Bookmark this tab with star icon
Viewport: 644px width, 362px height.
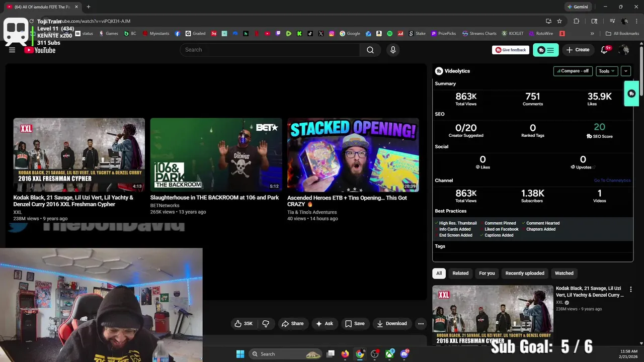point(559,21)
